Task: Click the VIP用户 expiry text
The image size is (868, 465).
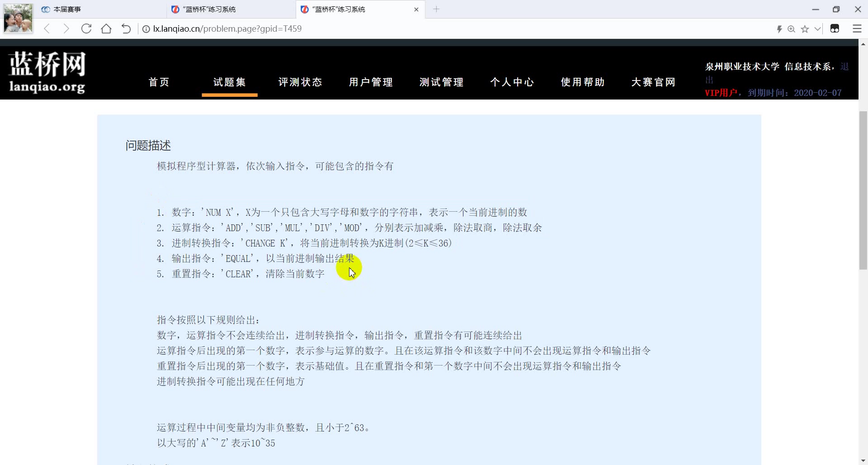Action: click(773, 93)
